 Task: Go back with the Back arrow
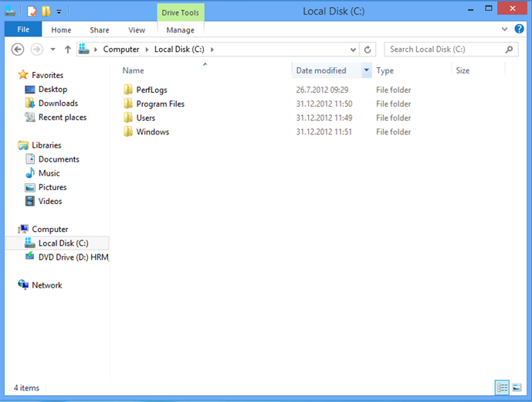[18, 49]
